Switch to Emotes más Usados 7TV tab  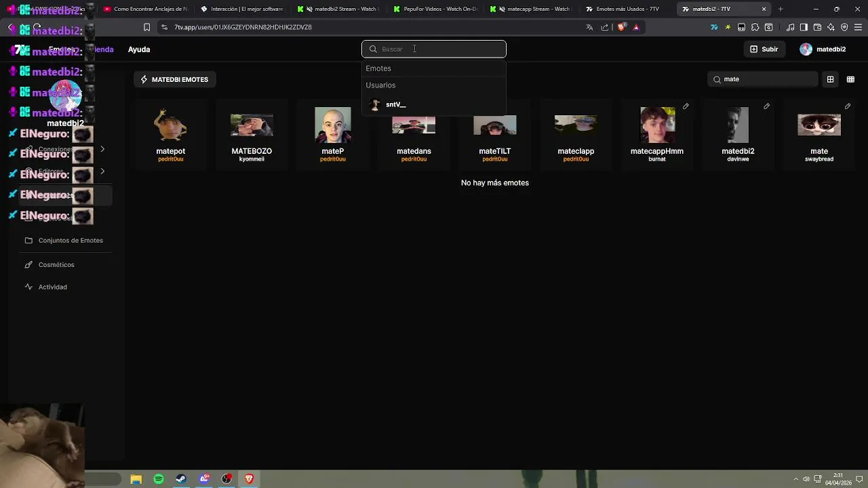point(627,9)
